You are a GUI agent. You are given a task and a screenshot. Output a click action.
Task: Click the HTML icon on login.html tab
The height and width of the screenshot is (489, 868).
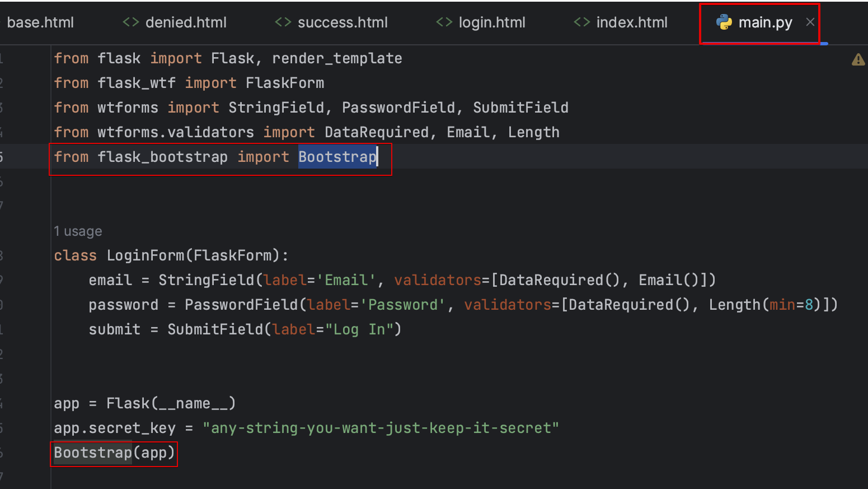(x=444, y=22)
